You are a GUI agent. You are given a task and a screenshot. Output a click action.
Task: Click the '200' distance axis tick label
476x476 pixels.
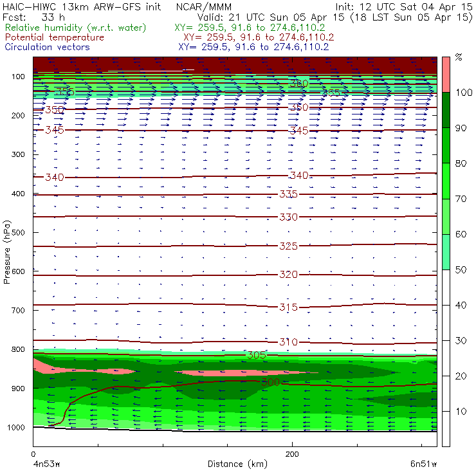(292, 454)
